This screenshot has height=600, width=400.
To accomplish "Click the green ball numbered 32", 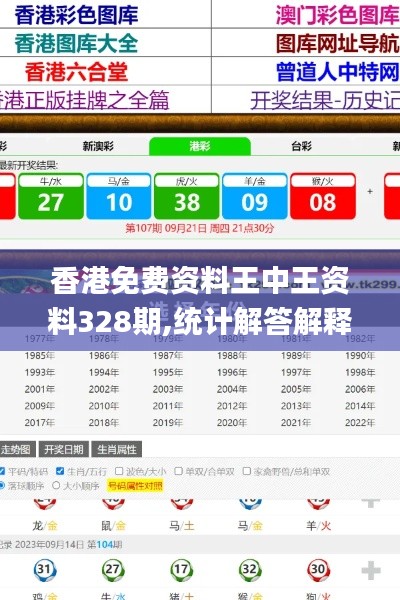I will (250, 570).
